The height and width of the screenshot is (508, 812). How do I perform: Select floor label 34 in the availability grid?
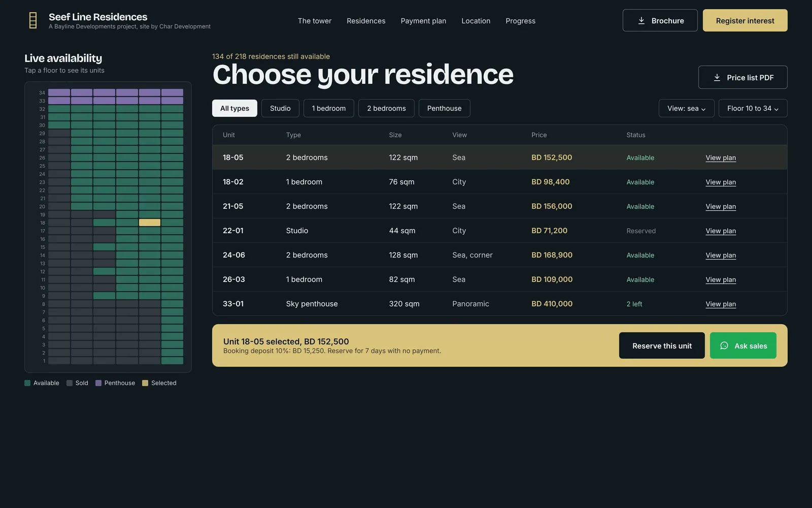pyautogui.click(x=42, y=92)
